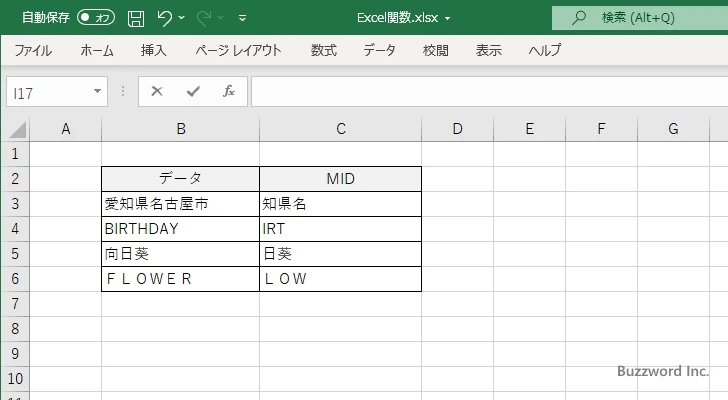Viewport: 728px width, 400px height.
Task: Click the Save floppy disk icon
Action: coord(136,18)
